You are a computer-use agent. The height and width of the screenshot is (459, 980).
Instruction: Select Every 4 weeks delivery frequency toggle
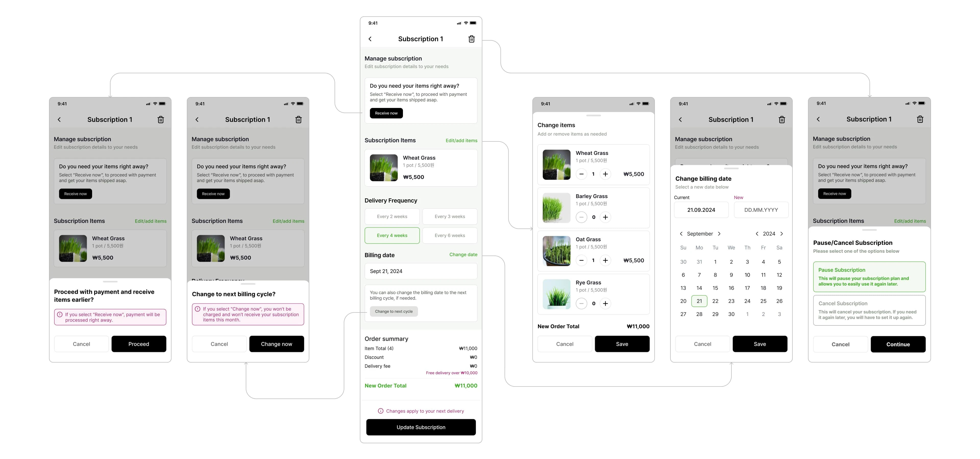click(392, 236)
